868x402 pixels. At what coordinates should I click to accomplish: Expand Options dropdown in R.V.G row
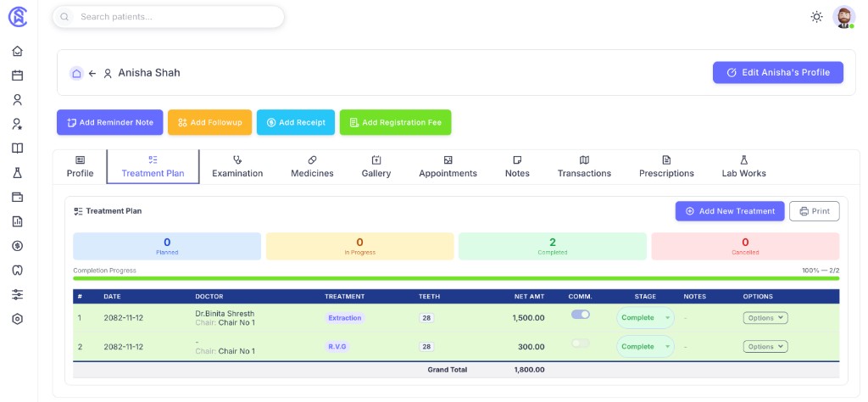coord(765,347)
